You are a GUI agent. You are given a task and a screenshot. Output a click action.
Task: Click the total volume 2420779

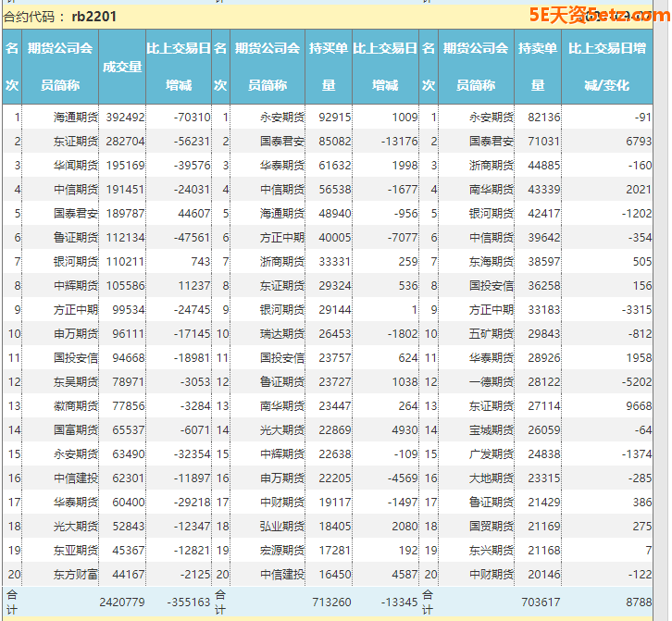click(x=121, y=602)
